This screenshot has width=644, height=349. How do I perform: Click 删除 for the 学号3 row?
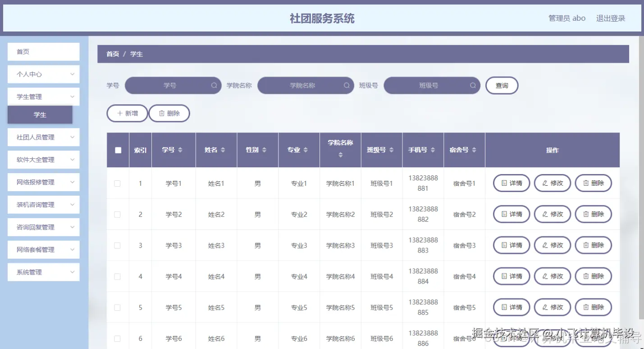[x=594, y=245]
